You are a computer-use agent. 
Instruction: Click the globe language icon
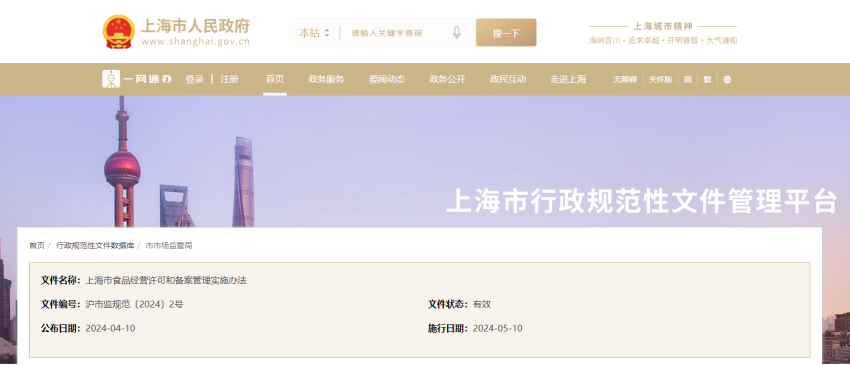point(727,79)
